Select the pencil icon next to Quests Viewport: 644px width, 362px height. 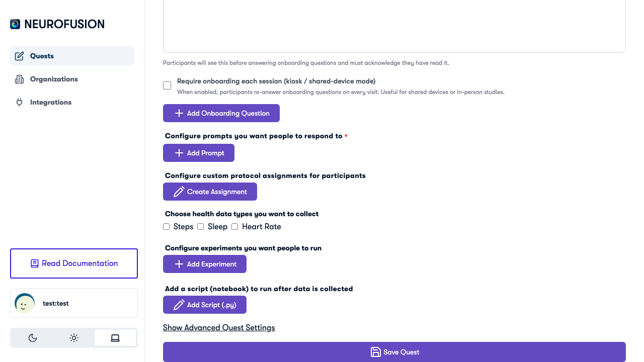pyautogui.click(x=19, y=56)
